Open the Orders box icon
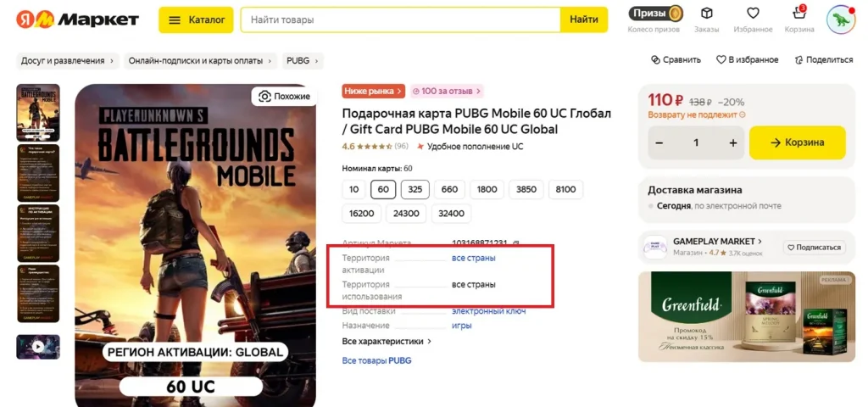 tap(706, 14)
